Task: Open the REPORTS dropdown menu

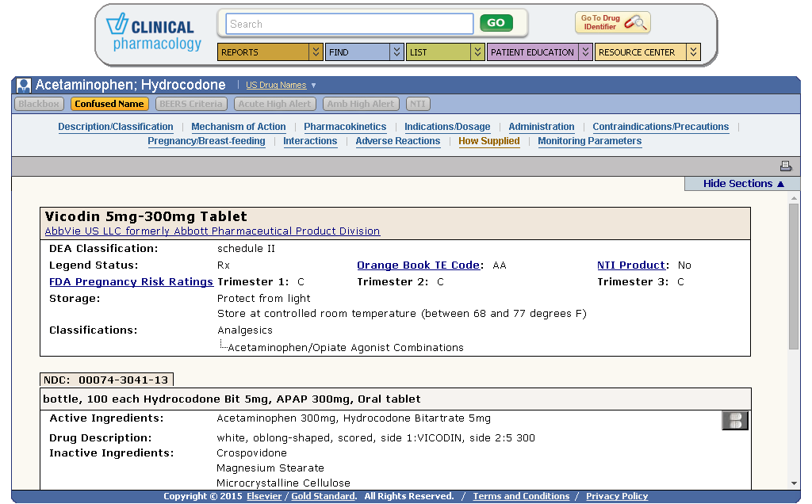Action: pos(270,52)
